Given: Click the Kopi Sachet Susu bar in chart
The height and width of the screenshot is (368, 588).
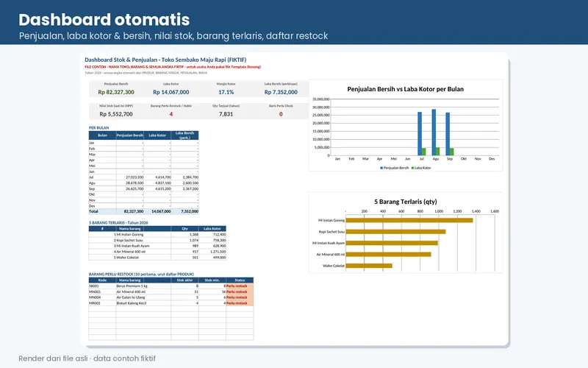Looking at the screenshot, I should 395,232.
